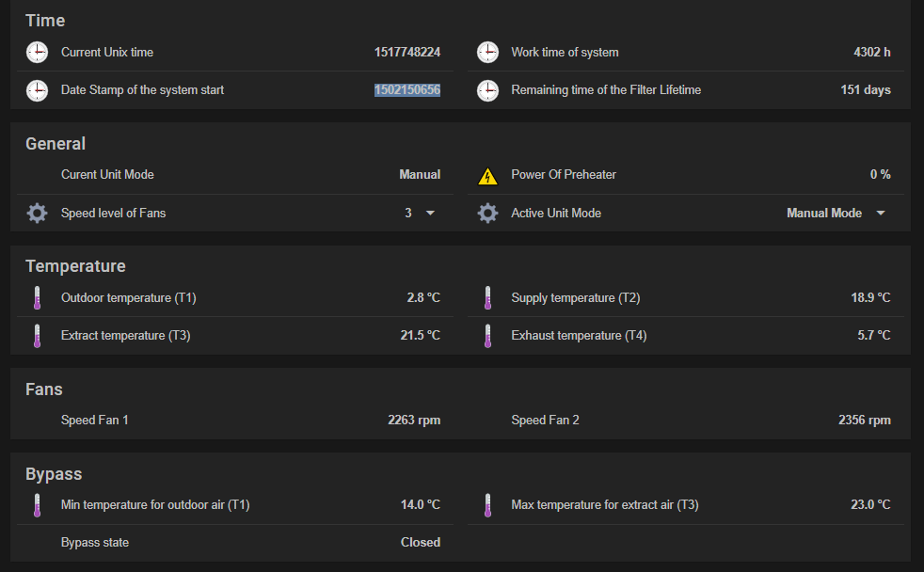Select the Manual Mode combo box value
Viewport: 924px width, 572px height.
click(823, 214)
